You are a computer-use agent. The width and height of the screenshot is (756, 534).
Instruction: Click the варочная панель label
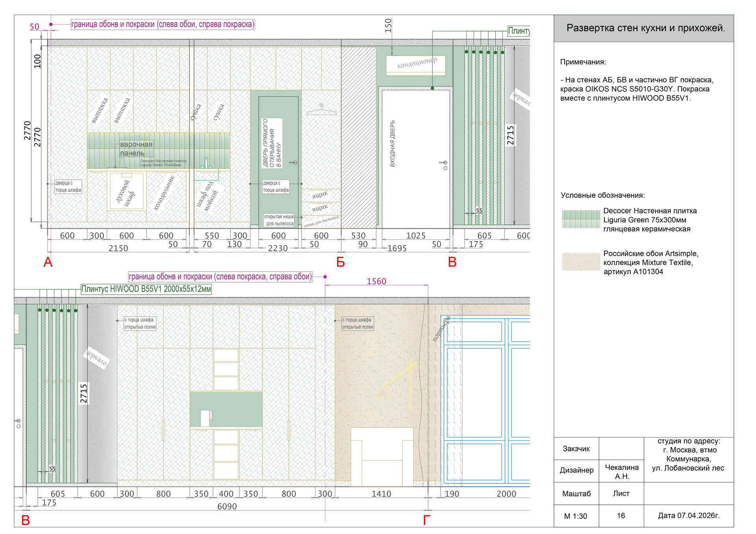[136, 149]
